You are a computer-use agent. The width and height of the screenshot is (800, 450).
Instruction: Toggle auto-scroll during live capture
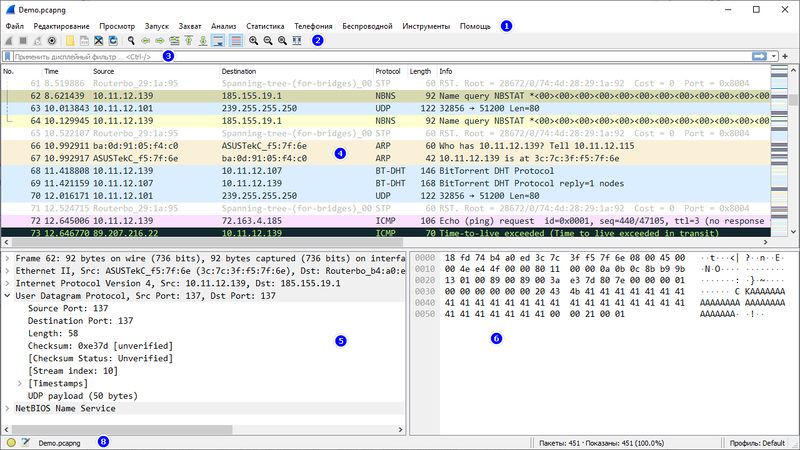tap(218, 41)
